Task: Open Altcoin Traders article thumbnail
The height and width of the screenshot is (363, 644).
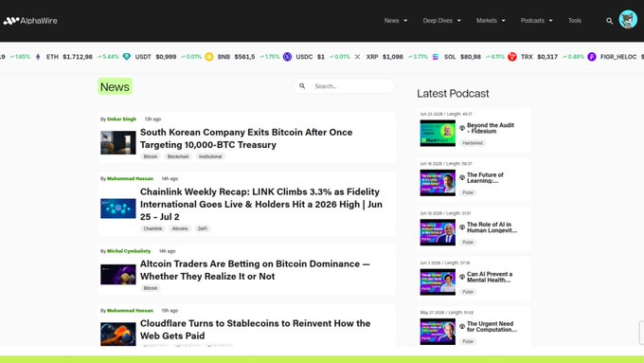Action: click(118, 275)
